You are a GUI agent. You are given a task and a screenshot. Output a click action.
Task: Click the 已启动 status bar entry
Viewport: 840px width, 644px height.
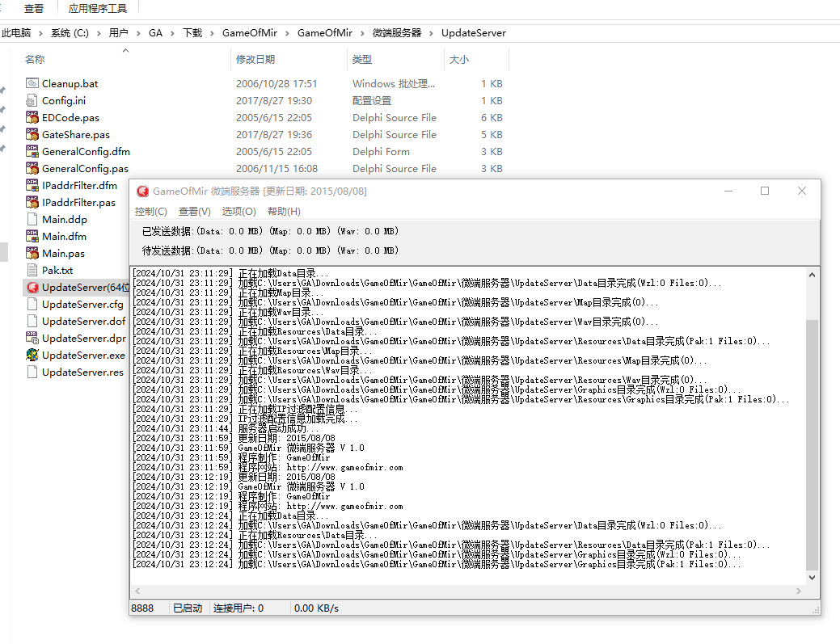[x=188, y=608]
